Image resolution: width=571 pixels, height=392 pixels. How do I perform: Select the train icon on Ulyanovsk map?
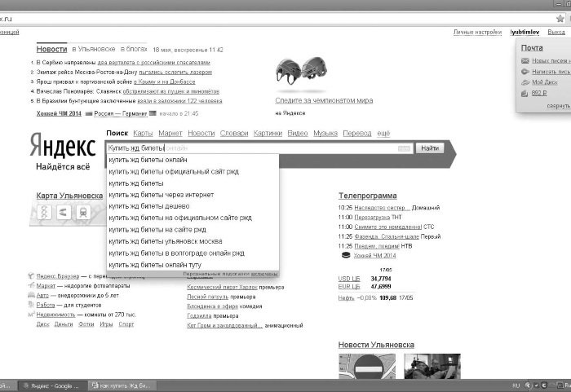point(83,212)
